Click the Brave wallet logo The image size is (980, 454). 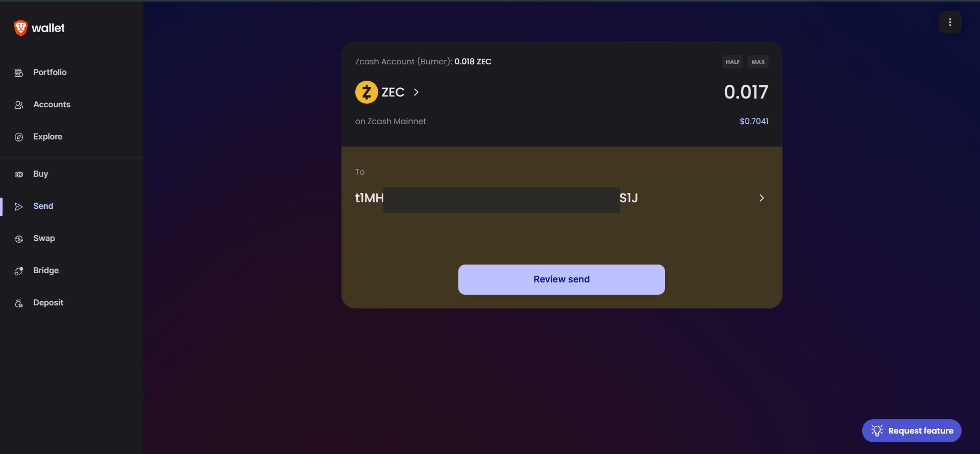20,28
